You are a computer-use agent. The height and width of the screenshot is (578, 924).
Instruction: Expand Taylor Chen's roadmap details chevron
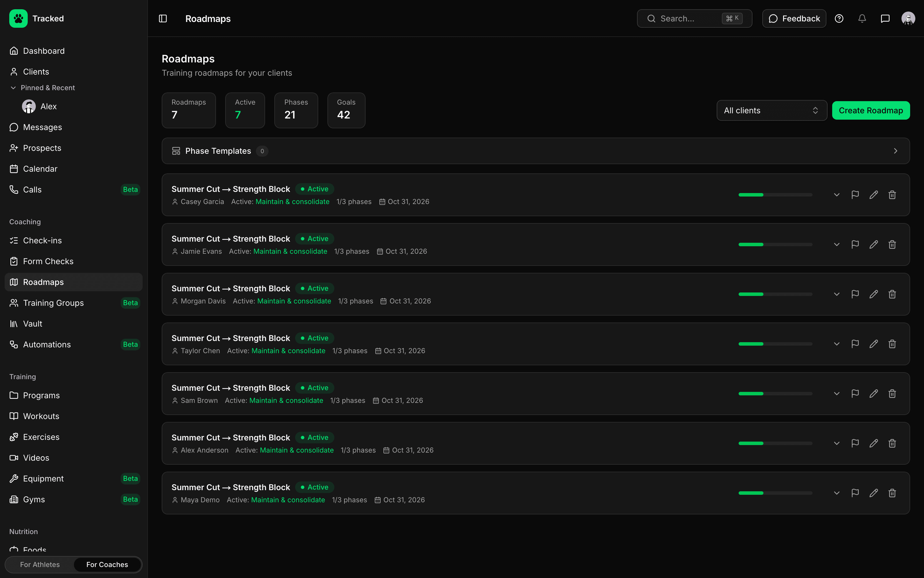(837, 344)
